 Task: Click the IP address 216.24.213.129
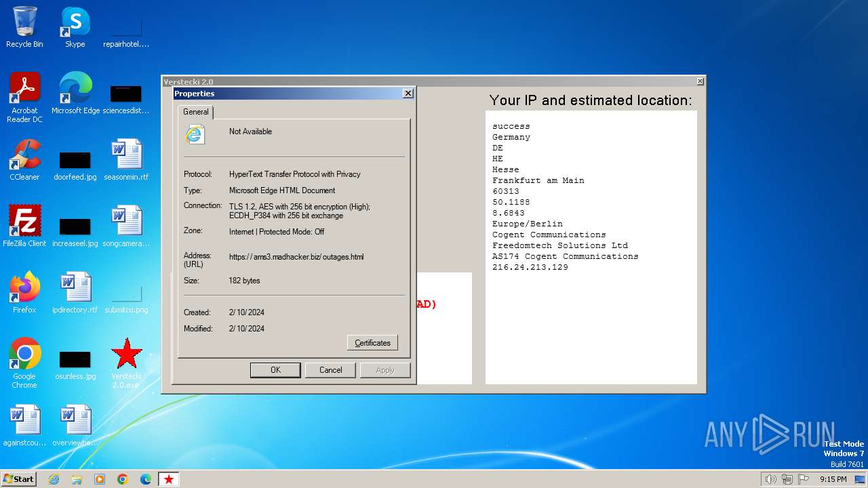coord(530,267)
